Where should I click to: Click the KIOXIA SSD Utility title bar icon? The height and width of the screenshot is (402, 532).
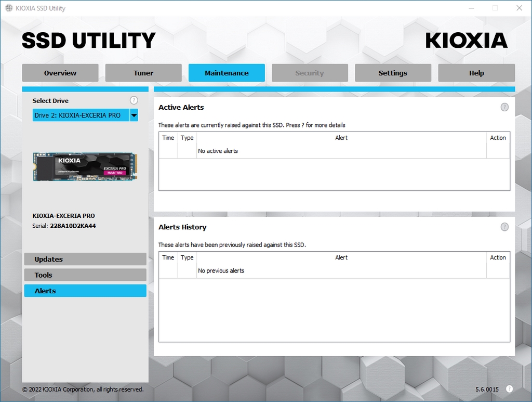pyautogui.click(x=9, y=8)
